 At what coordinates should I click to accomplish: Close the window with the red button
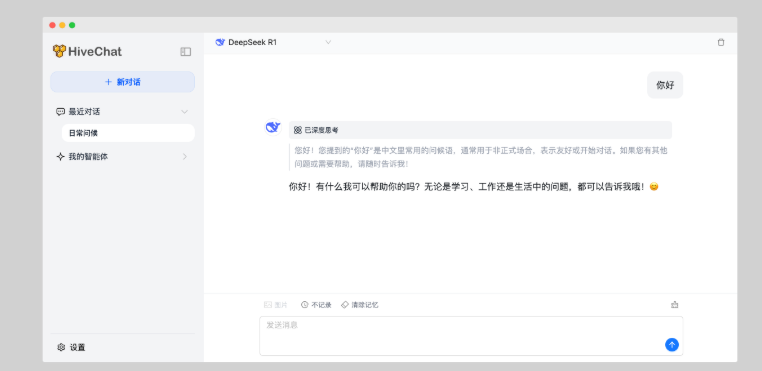coord(52,25)
